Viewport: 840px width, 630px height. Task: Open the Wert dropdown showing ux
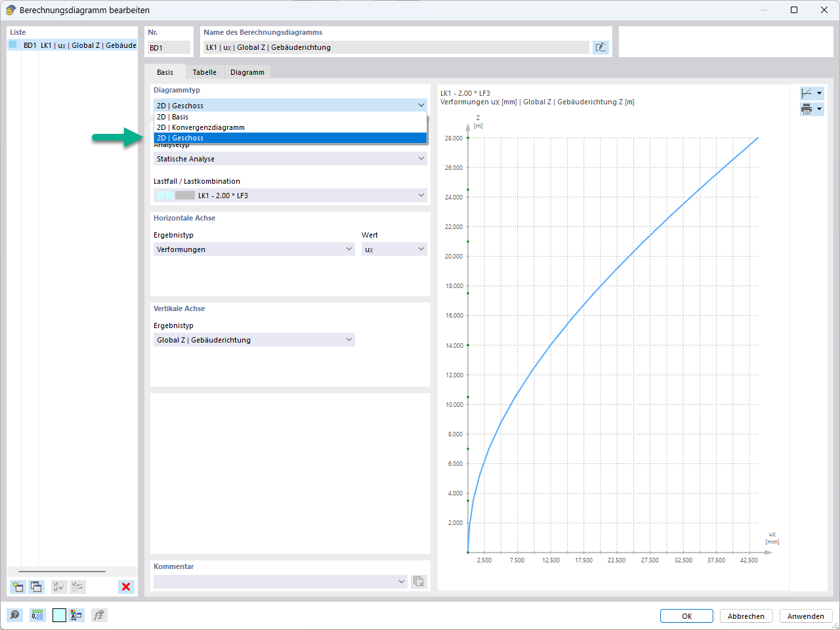coord(394,249)
